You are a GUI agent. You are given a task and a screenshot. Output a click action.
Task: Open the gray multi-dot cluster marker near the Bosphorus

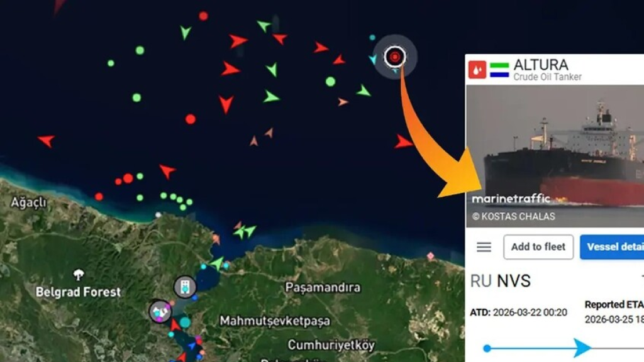[x=160, y=312]
